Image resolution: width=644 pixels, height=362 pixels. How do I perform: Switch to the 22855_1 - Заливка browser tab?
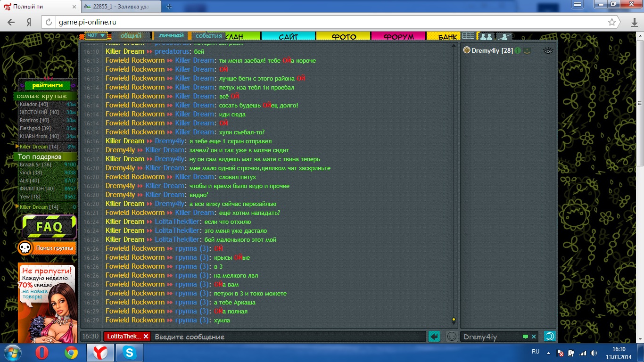click(122, 7)
